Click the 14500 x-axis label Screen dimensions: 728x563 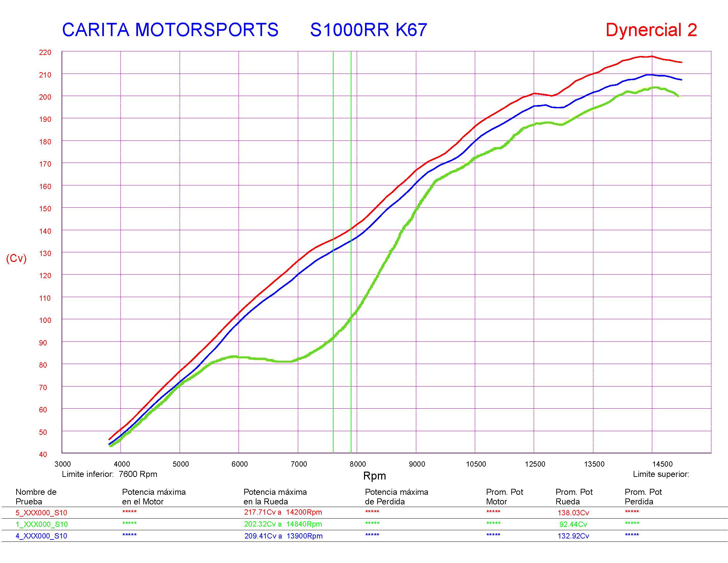click(662, 464)
